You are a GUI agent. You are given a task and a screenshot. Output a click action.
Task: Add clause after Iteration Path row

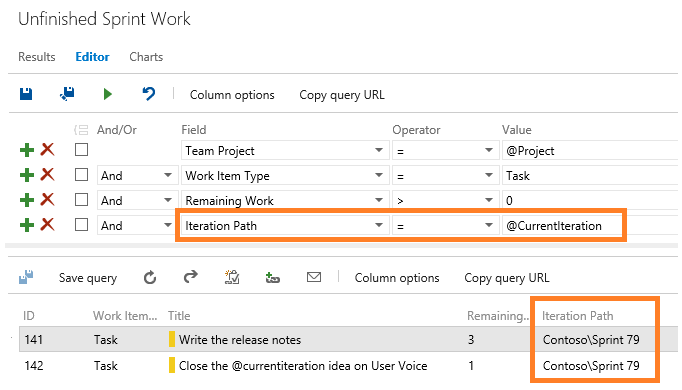(27, 225)
